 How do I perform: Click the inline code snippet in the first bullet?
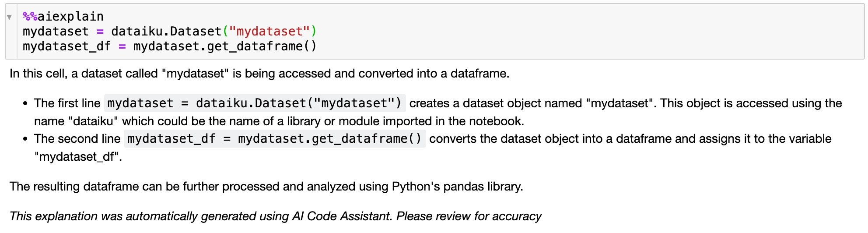255,103
